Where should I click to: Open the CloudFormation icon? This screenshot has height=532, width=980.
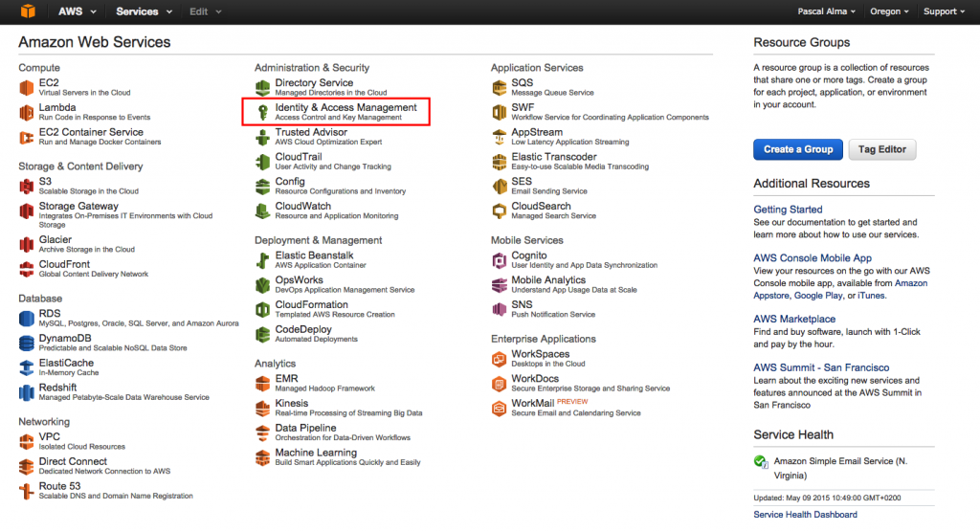point(262,310)
